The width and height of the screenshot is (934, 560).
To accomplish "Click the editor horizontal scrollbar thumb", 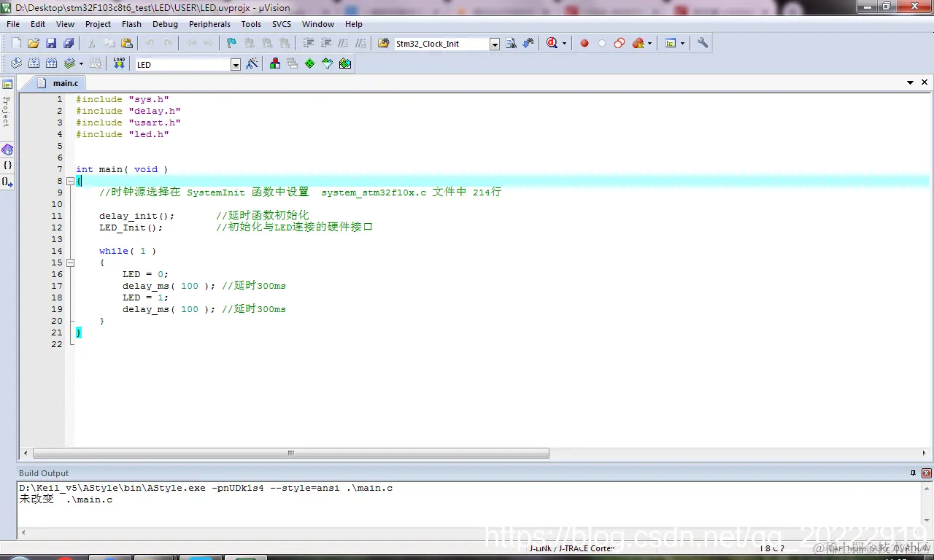I will (x=290, y=453).
